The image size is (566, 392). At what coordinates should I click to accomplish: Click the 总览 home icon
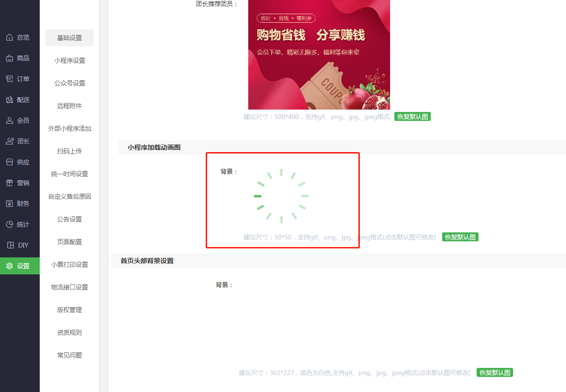click(10, 37)
